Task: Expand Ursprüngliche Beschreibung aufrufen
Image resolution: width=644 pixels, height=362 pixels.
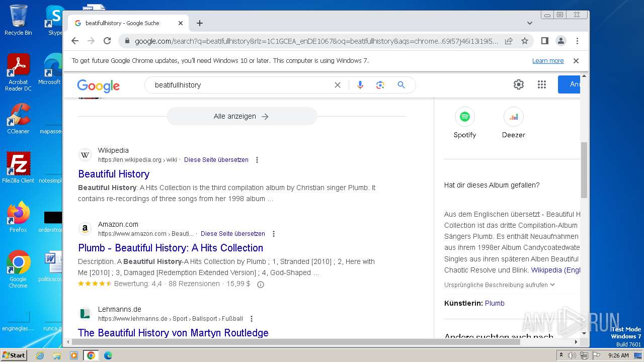Action: [x=500, y=285]
